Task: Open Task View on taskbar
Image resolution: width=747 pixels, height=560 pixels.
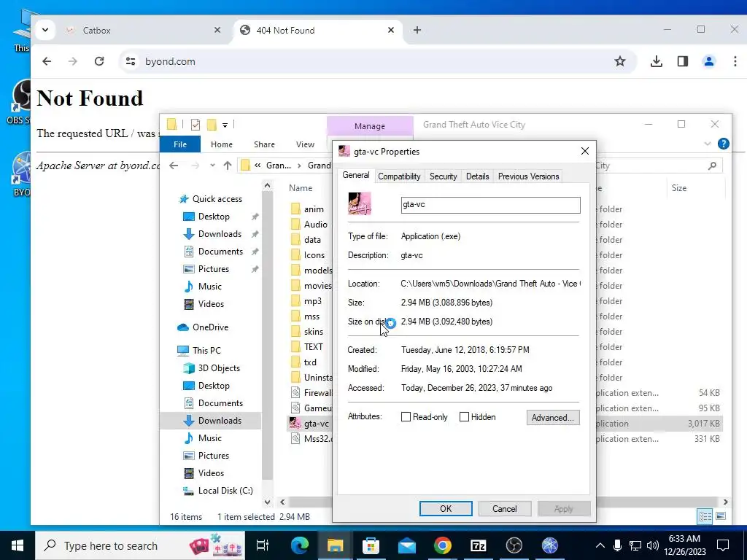Action: pyautogui.click(x=263, y=545)
